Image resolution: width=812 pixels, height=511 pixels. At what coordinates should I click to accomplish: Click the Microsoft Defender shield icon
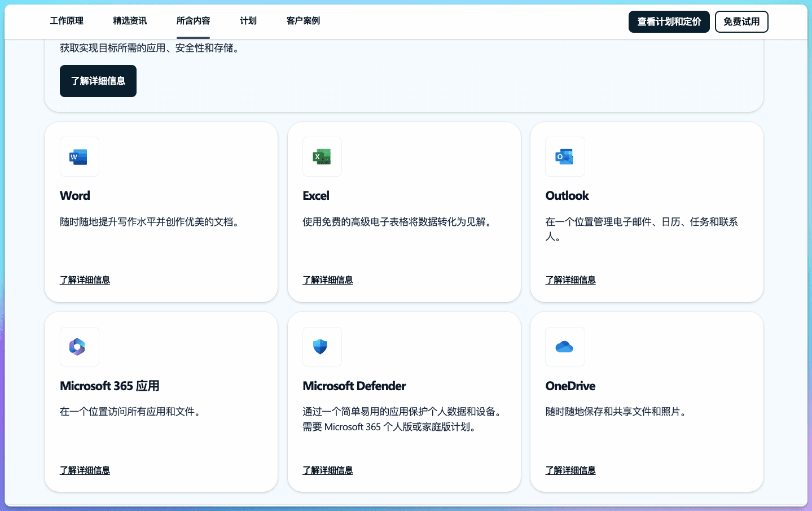321,347
